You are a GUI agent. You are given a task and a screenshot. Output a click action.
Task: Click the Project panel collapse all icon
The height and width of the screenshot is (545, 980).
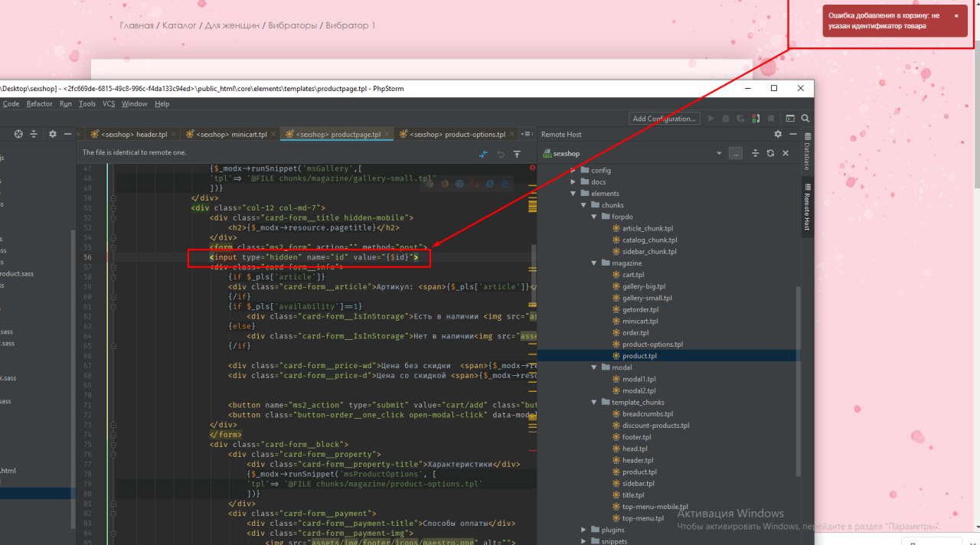point(34,134)
